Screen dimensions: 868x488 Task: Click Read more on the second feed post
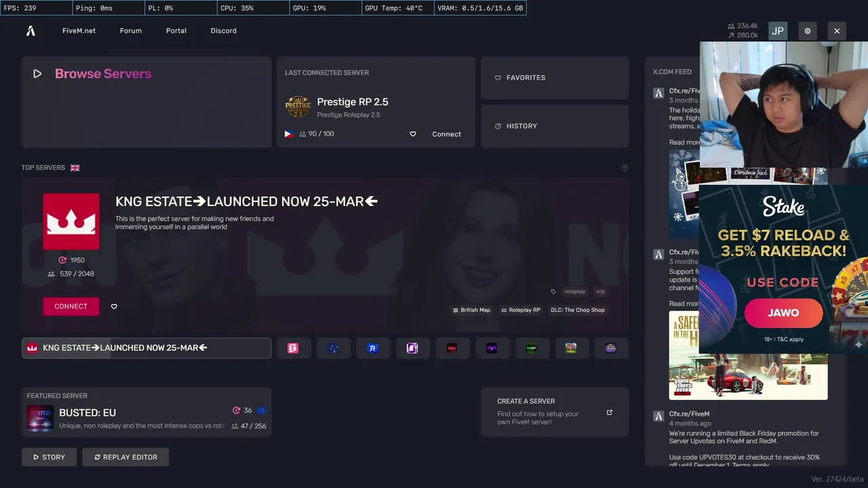(684, 304)
